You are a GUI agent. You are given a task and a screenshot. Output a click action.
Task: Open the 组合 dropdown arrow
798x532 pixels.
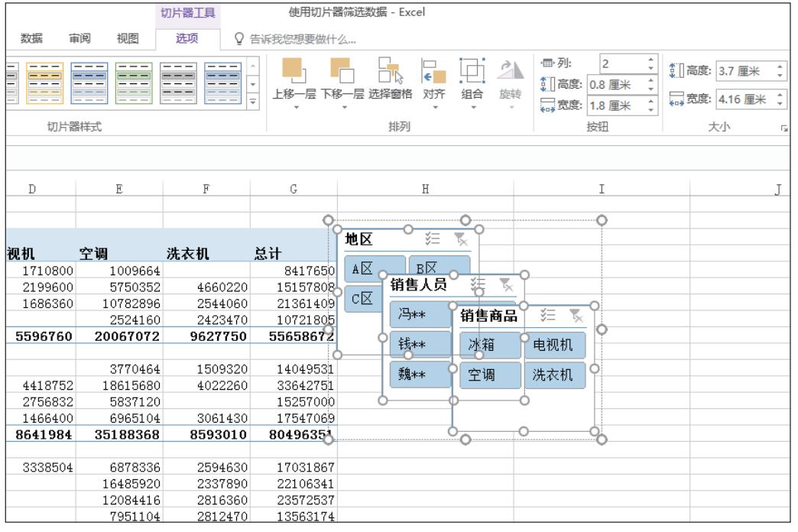(473, 108)
